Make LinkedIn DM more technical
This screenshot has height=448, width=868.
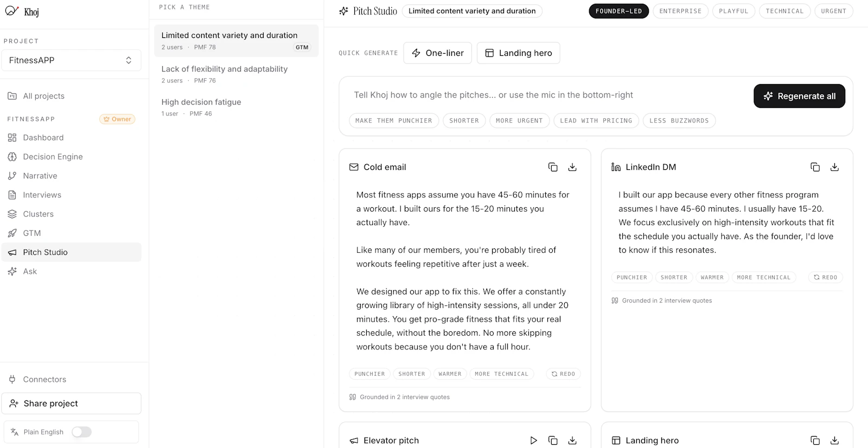click(764, 277)
